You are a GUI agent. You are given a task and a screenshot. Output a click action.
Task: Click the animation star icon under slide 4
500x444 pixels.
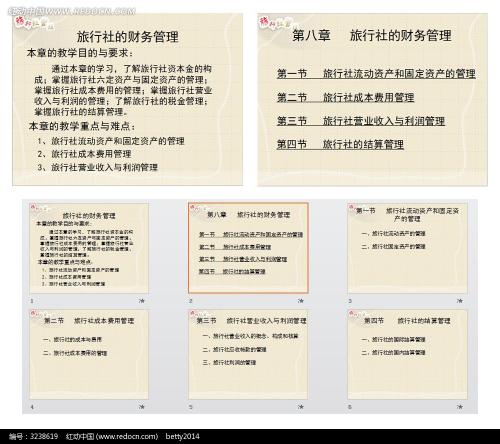pos(142,407)
